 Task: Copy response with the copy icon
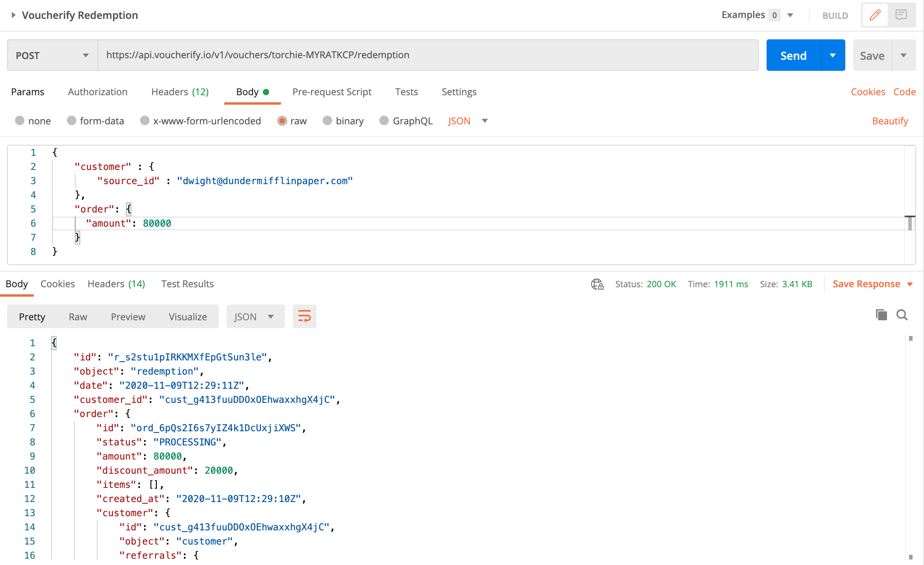(881, 315)
